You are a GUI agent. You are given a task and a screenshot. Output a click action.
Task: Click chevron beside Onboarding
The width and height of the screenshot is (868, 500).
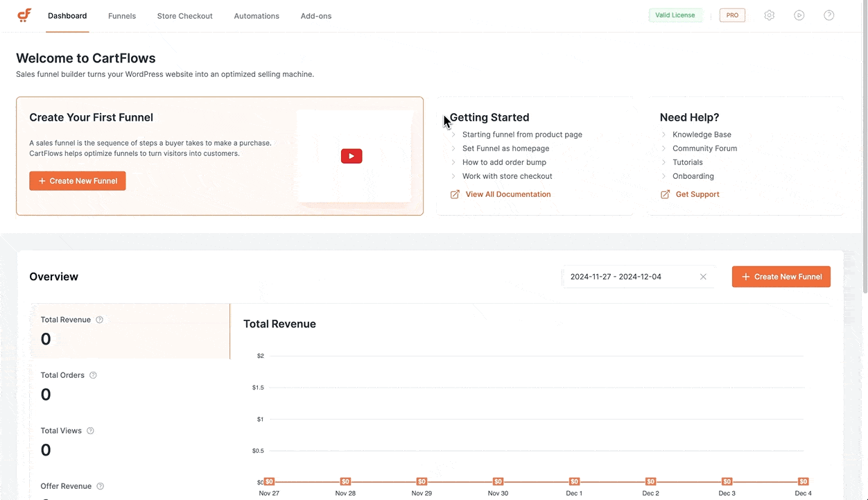coord(663,176)
